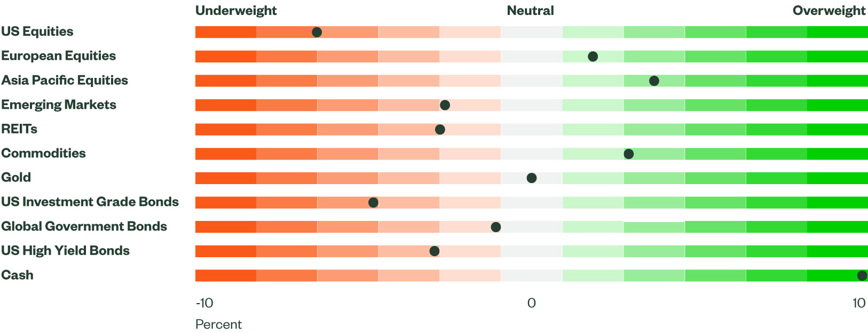Select the Cash marker dot

coord(862,275)
